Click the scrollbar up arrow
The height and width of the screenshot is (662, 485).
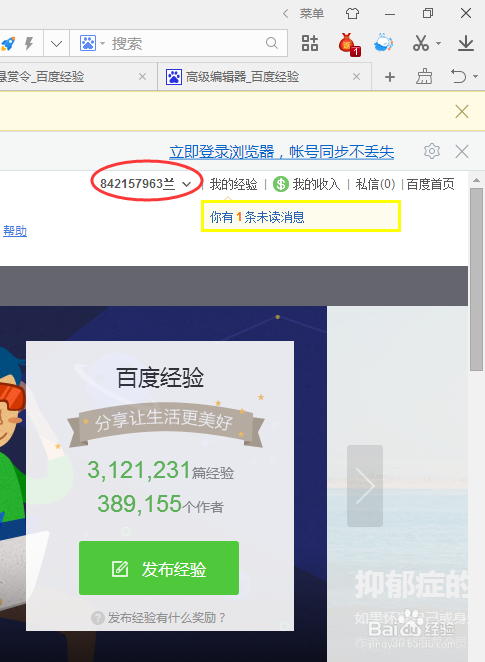point(476,180)
